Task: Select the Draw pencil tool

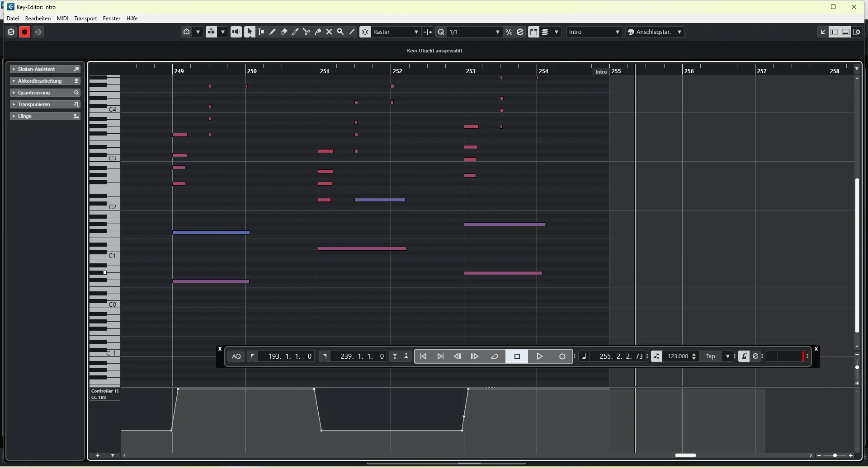Action: pyautogui.click(x=273, y=32)
